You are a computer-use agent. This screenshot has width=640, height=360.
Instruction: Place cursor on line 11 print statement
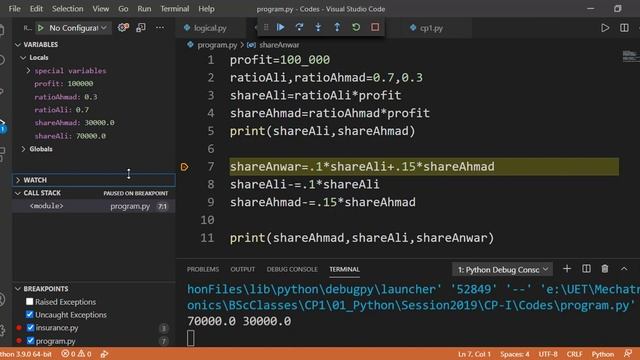pyautogui.click(x=362, y=238)
